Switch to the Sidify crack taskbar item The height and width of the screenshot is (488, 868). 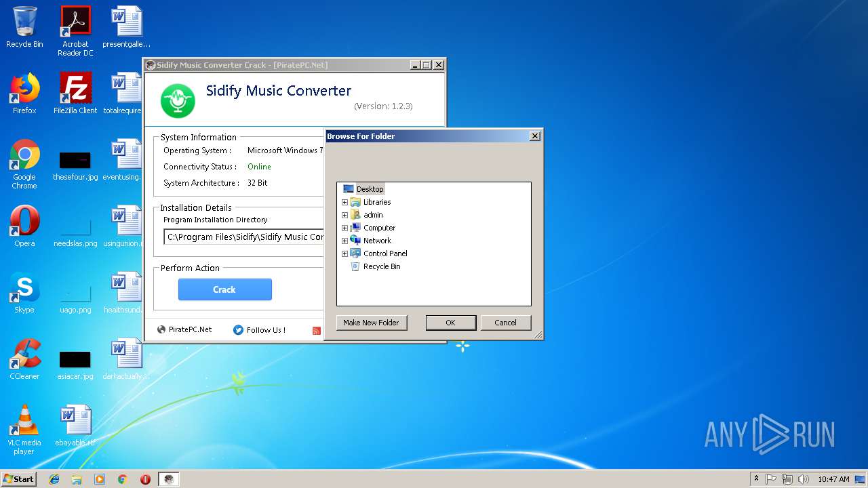coord(169,479)
